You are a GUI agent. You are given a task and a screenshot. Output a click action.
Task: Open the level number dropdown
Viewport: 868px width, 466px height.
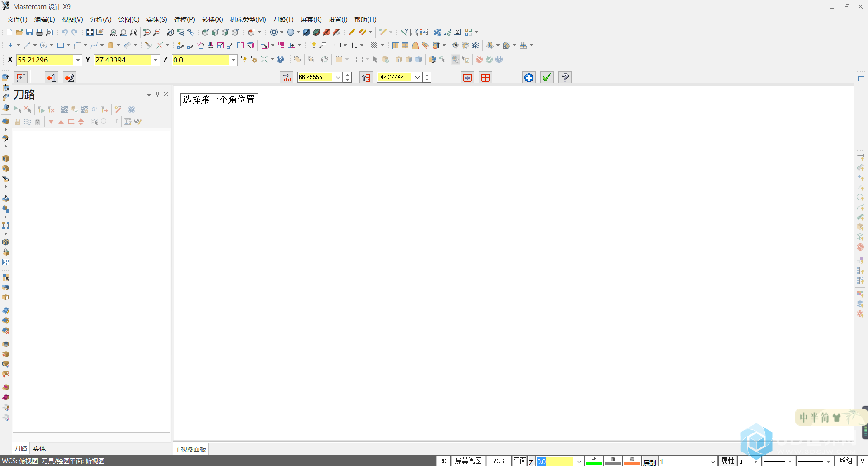click(713, 461)
